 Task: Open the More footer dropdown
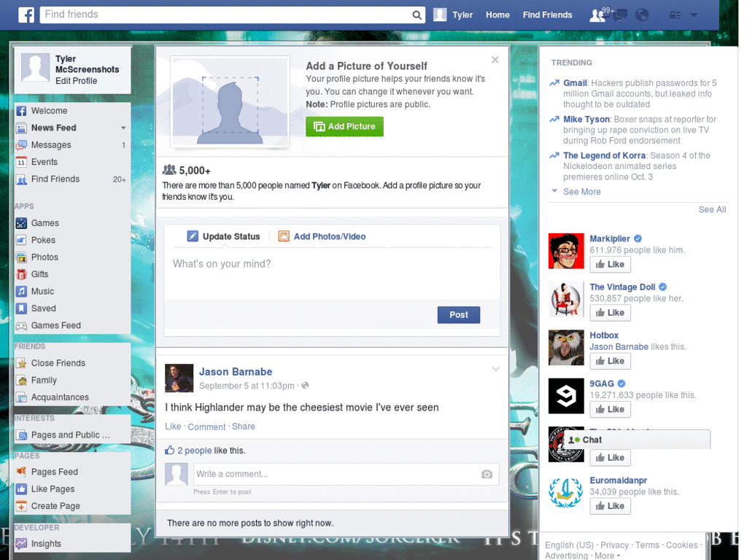607,556
